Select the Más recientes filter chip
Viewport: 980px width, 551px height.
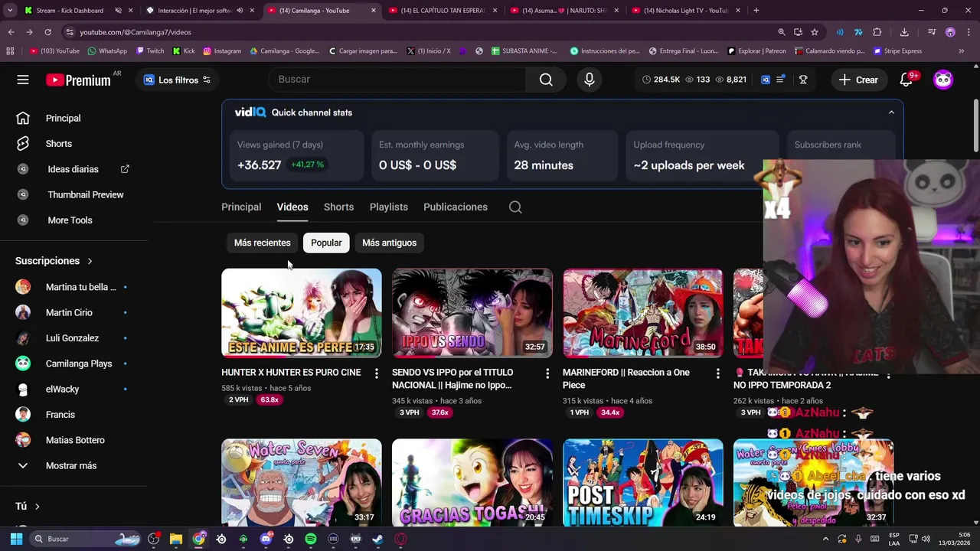pyautogui.click(x=263, y=243)
